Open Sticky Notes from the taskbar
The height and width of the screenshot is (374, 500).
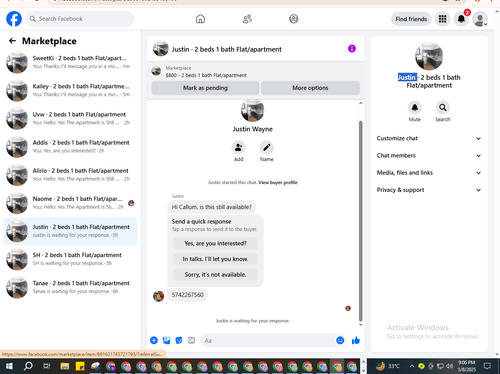80,366
